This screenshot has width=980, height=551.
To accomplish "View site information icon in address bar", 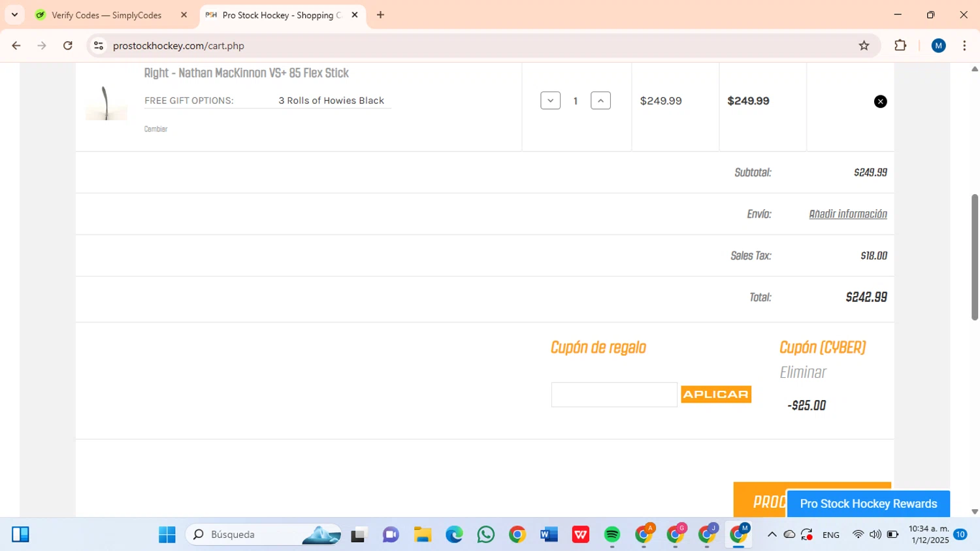I will [99, 46].
